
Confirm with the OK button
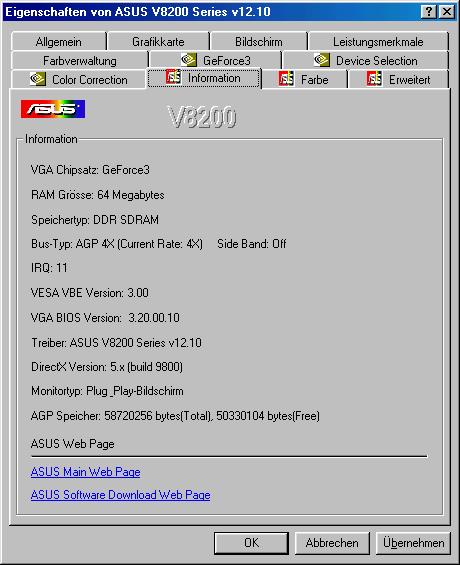pos(251,543)
